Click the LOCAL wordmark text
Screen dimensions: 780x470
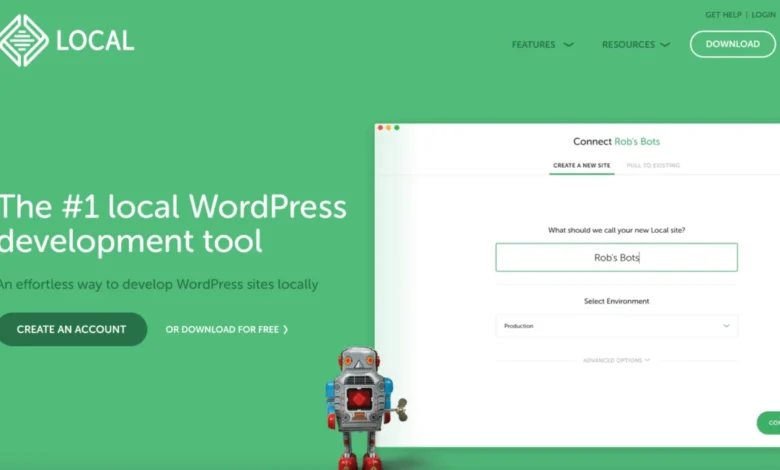click(95, 41)
